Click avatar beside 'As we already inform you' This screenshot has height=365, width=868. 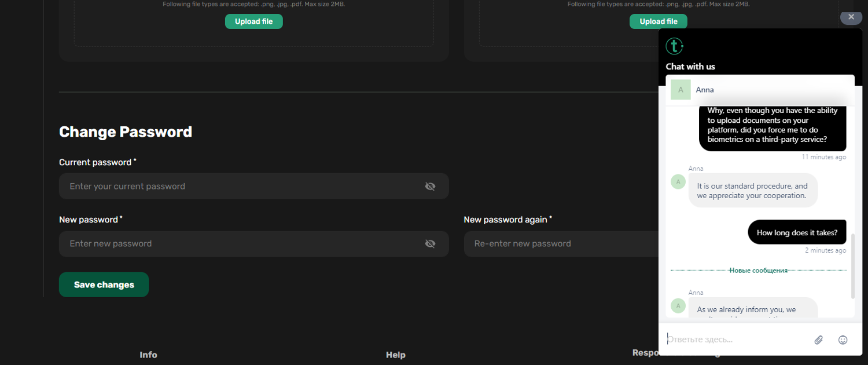pyautogui.click(x=678, y=306)
